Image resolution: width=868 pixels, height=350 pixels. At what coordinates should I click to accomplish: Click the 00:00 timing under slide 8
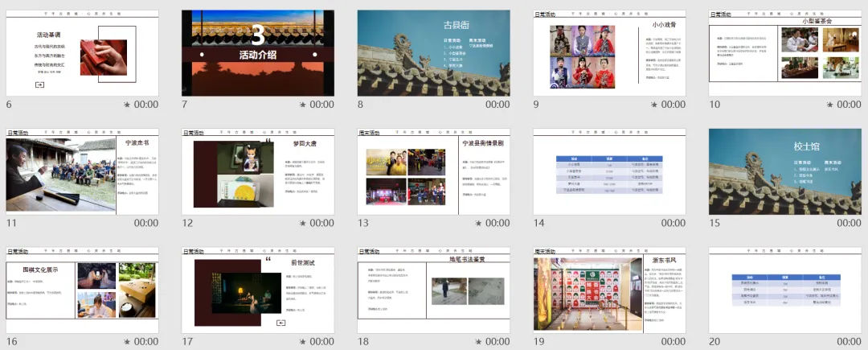click(x=497, y=104)
